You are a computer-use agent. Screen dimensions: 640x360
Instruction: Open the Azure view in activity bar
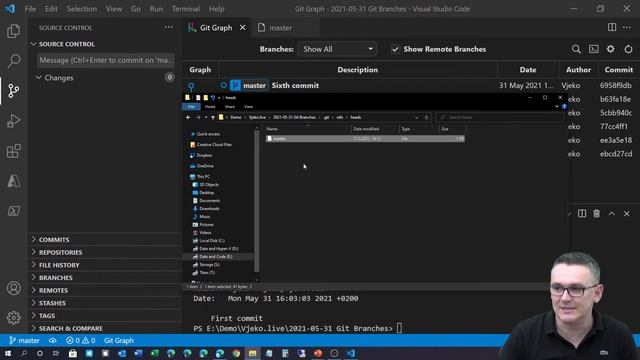click(13, 181)
